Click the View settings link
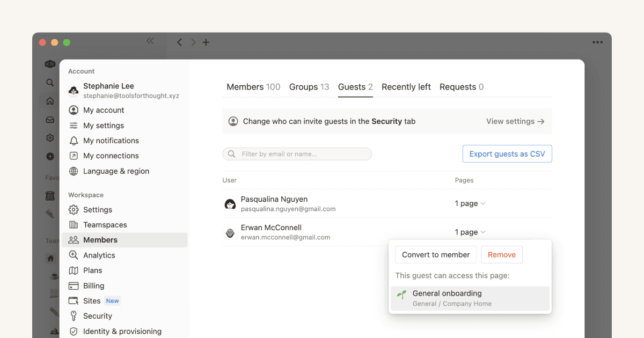 point(514,121)
